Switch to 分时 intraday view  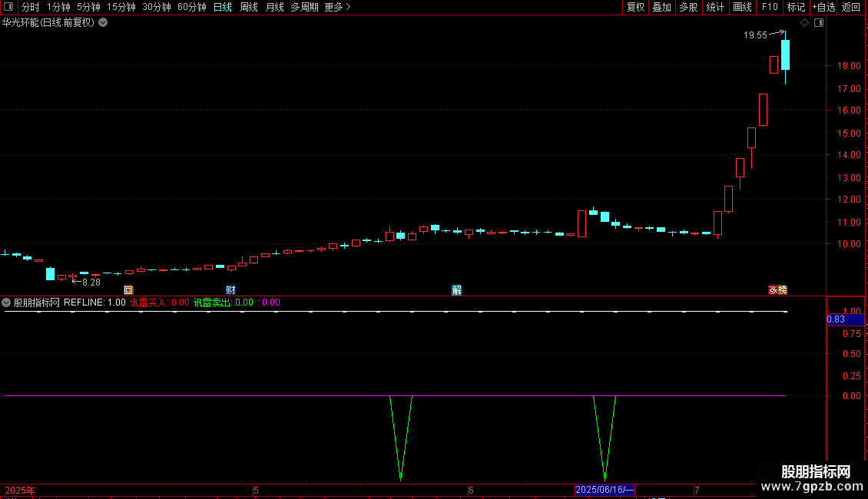(x=30, y=7)
